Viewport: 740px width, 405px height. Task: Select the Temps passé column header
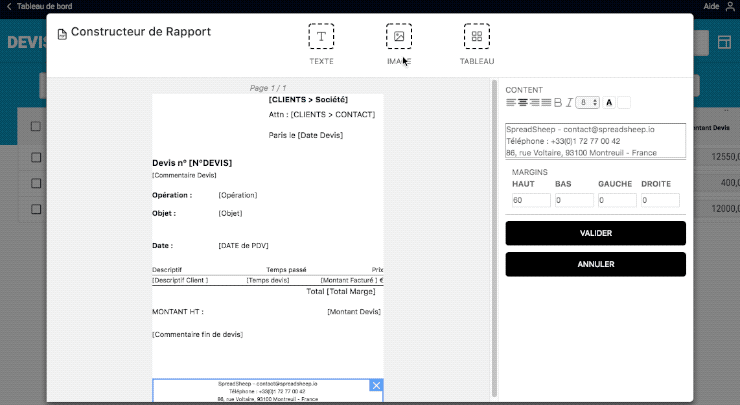click(x=286, y=270)
